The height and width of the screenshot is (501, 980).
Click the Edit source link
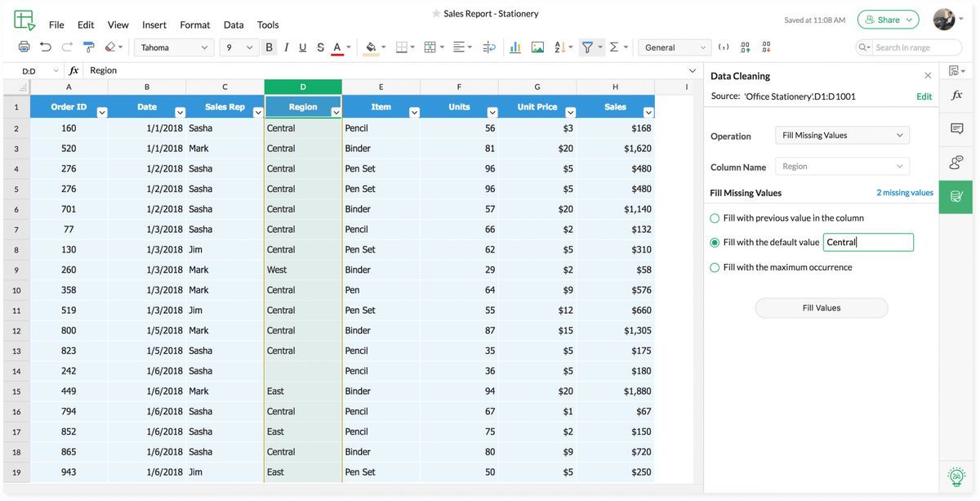coord(924,96)
